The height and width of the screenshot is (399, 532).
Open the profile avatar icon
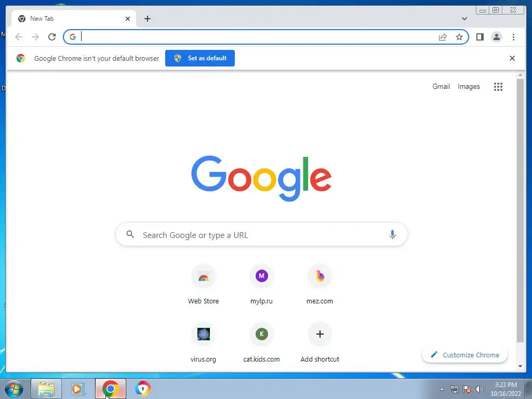[496, 37]
